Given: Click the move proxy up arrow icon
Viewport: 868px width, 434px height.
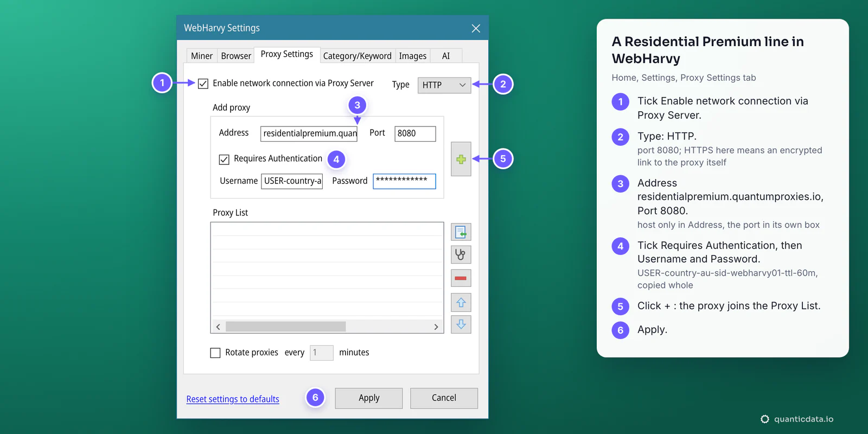Looking at the screenshot, I should 461,302.
